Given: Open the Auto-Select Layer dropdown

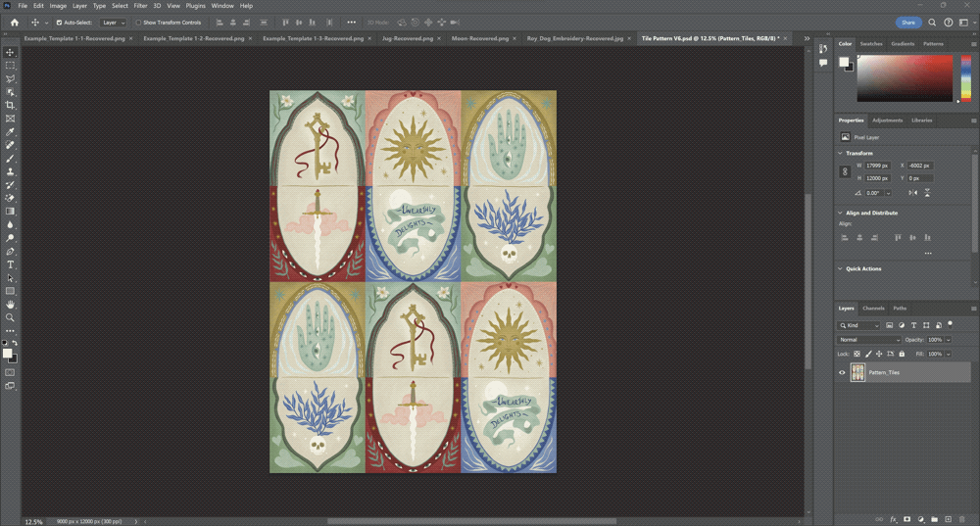Looking at the screenshot, I should click(x=114, y=23).
